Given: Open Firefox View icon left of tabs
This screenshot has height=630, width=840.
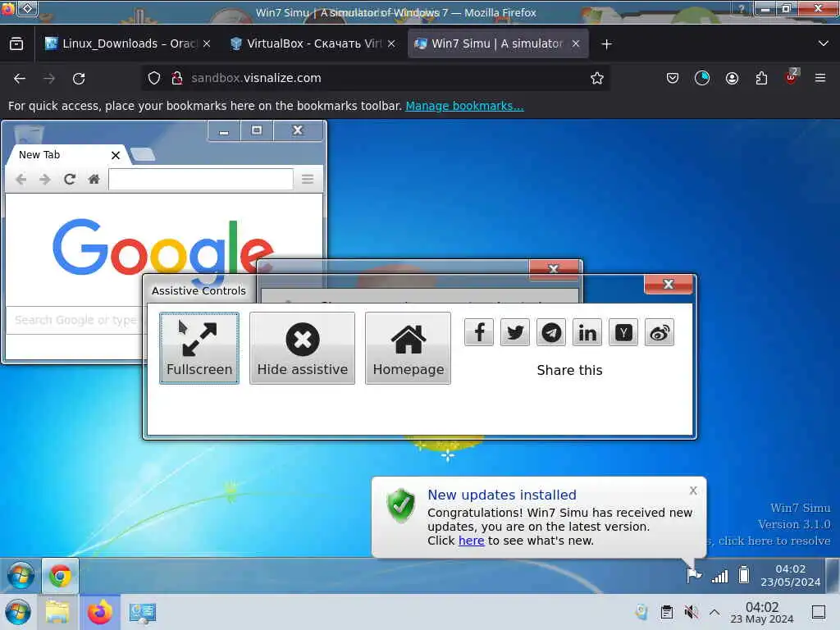Looking at the screenshot, I should coord(16,43).
